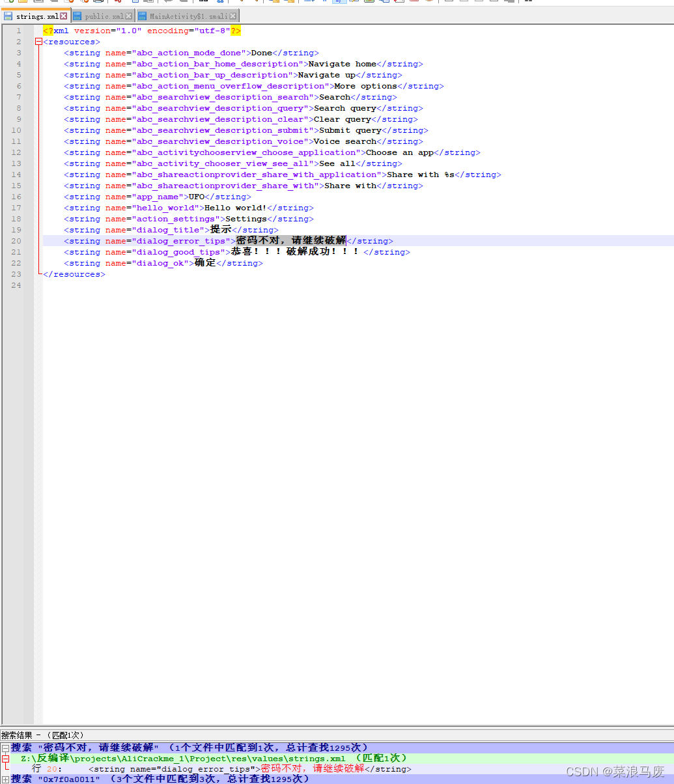Expand the 0x7f0a0011 search result group
The image size is (674, 784).
pos(5,779)
